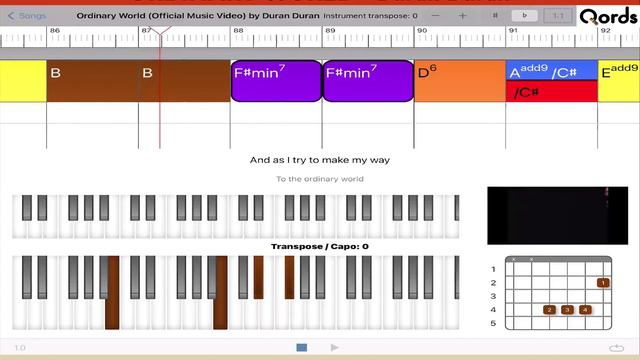This screenshot has height=360, width=640.
Task: Select the Aadd9/C# chord block
Action: point(551,71)
